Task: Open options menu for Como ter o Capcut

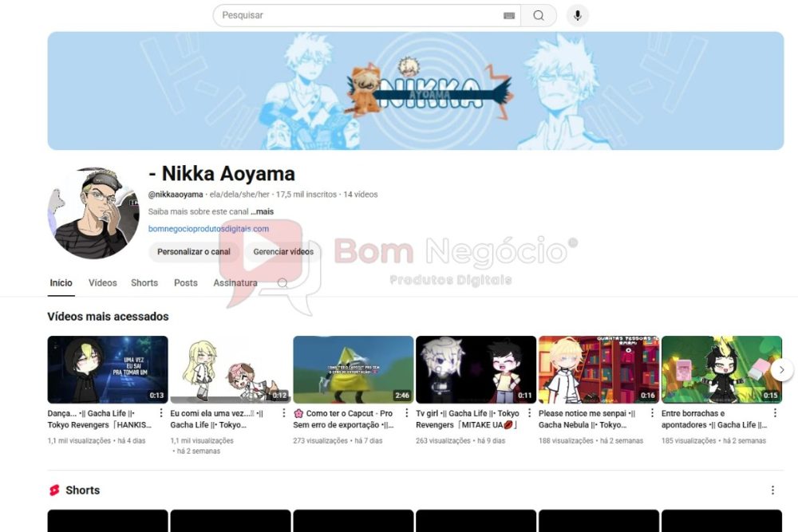Action: coord(407,413)
